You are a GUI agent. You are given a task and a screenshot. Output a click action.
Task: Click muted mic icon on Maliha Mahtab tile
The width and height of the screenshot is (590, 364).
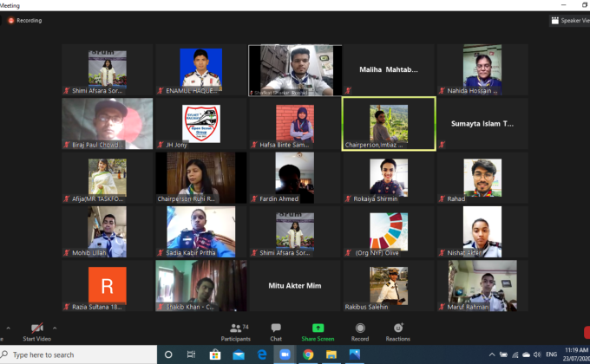point(348,91)
